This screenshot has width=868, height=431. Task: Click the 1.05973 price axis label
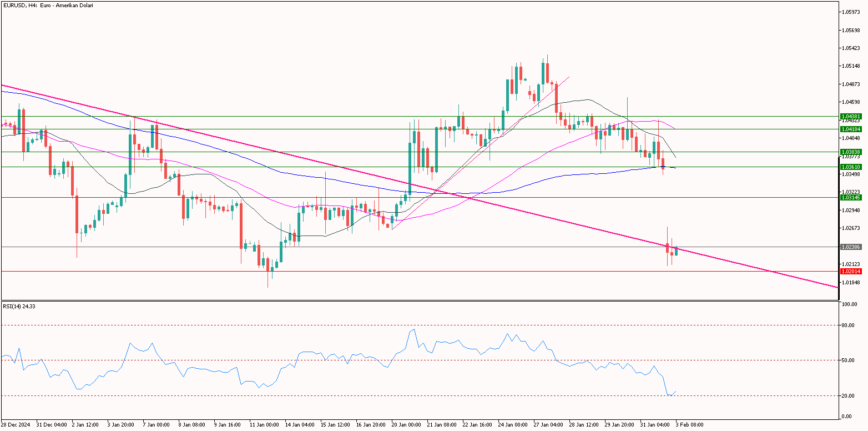tap(851, 12)
